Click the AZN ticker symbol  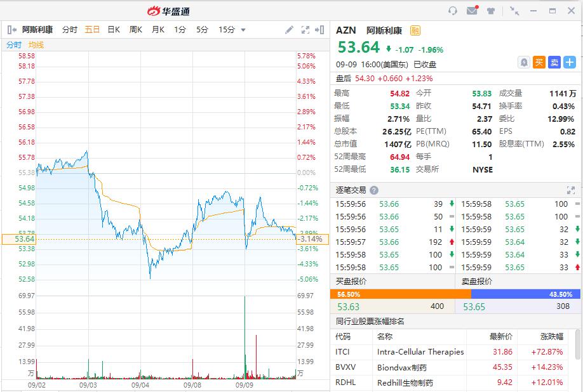[x=345, y=30]
